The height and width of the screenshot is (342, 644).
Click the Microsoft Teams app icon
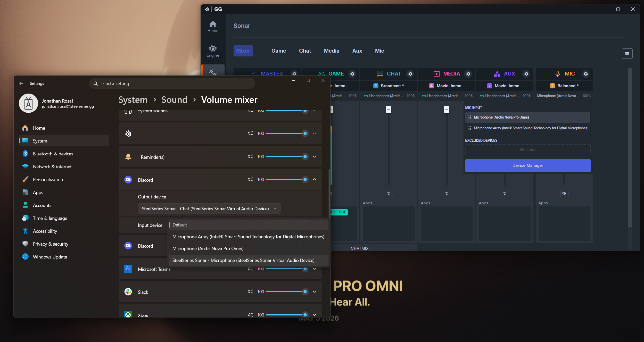(128, 269)
